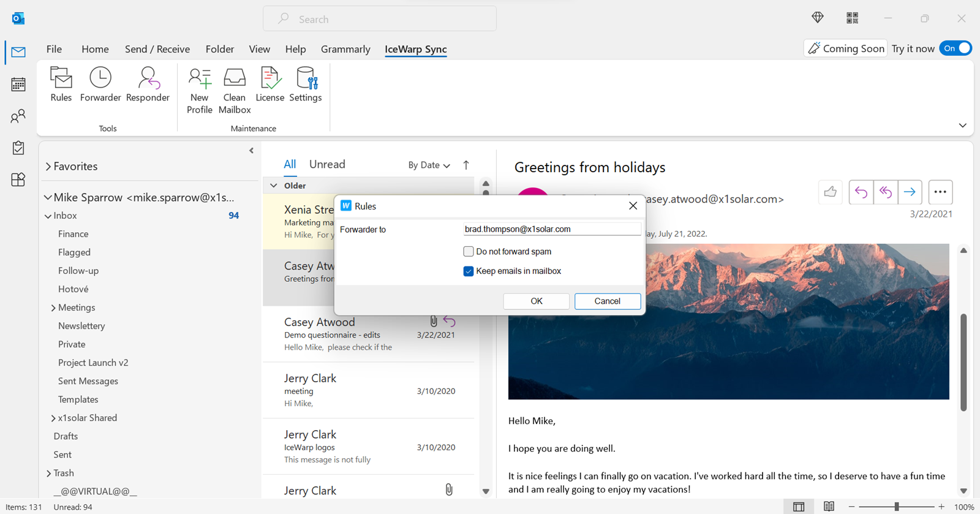Image resolution: width=980 pixels, height=514 pixels.
Task: Open the Send / Receive tab
Action: click(x=157, y=49)
